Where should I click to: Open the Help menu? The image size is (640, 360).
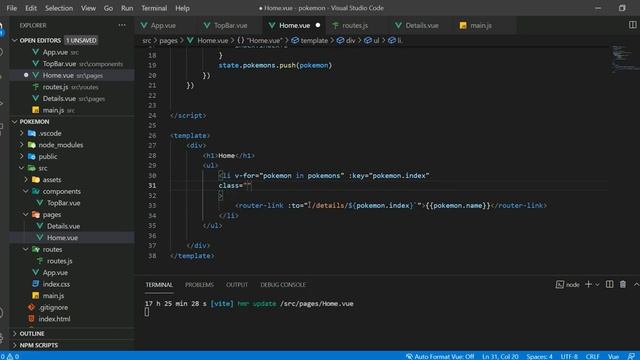click(182, 8)
